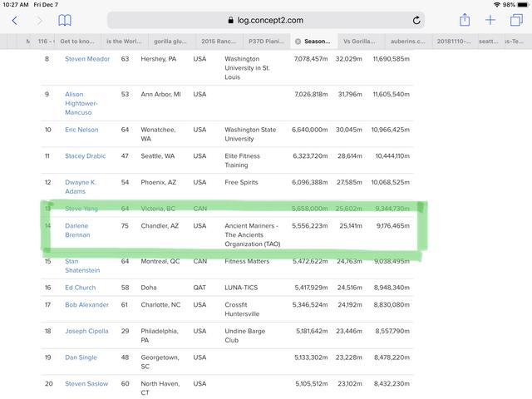532x399 pixels.
Task: Open Steve Yang's profile link
Action: pyautogui.click(x=81, y=209)
